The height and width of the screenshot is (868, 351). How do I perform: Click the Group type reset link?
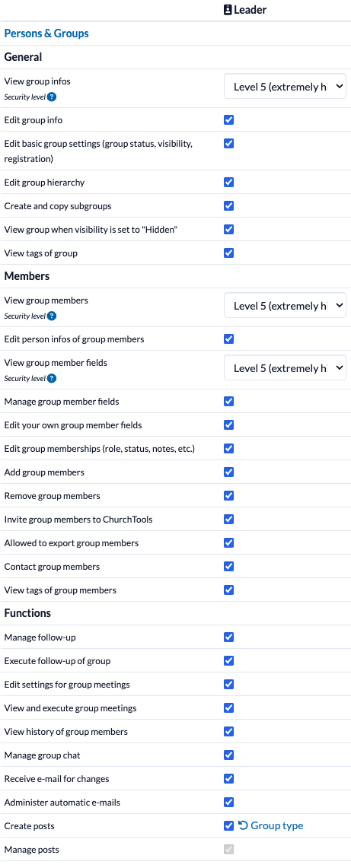pyautogui.click(x=271, y=825)
